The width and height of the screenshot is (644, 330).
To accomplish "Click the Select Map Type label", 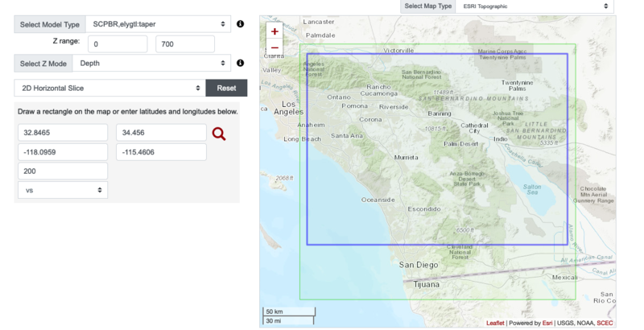I will pyautogui.click(x=428, y=6).
